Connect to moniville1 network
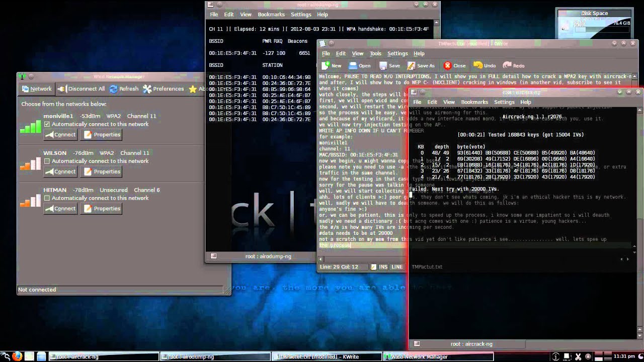644x362 pixels. tap(60, 135)
